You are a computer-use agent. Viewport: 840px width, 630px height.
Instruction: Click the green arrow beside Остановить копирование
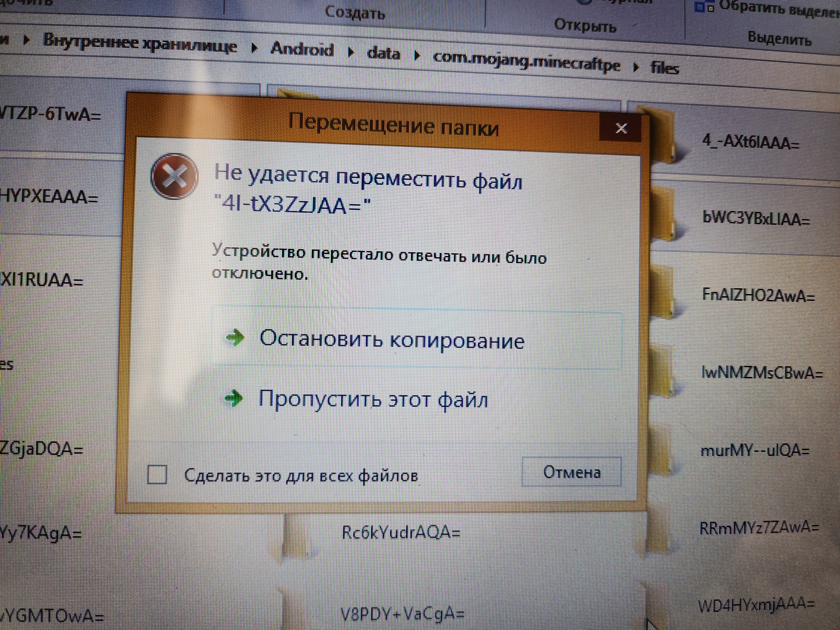click(x=235, y=337)
